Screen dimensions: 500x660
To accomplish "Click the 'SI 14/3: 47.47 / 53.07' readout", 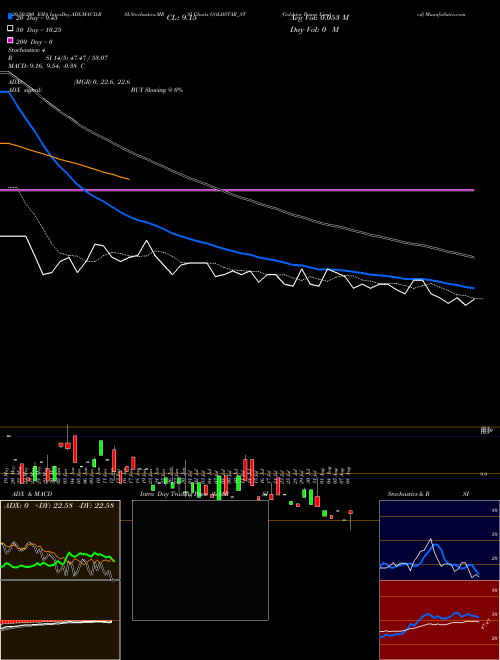I will point(77,58).
